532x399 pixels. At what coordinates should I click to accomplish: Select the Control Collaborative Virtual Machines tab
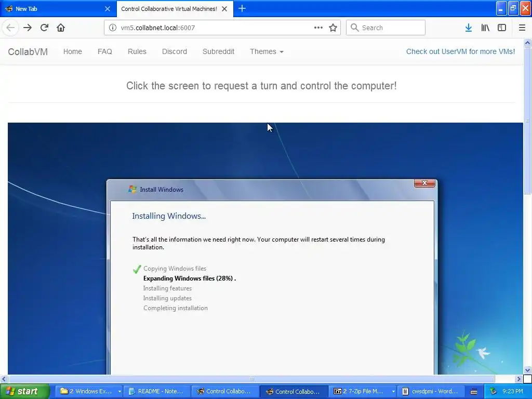(175, 9)
